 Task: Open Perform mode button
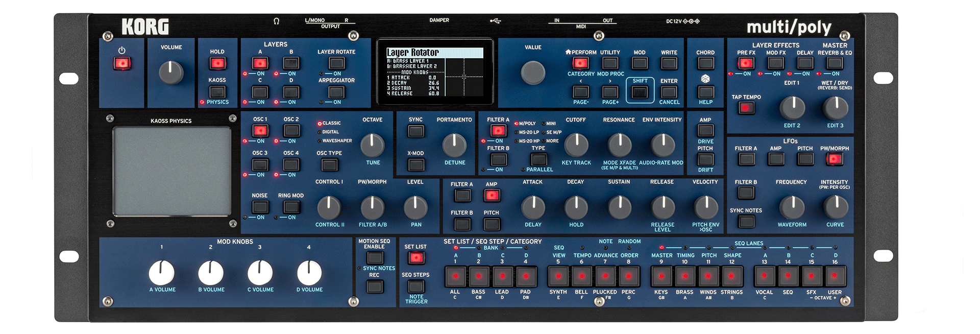(x=580, y=63)
